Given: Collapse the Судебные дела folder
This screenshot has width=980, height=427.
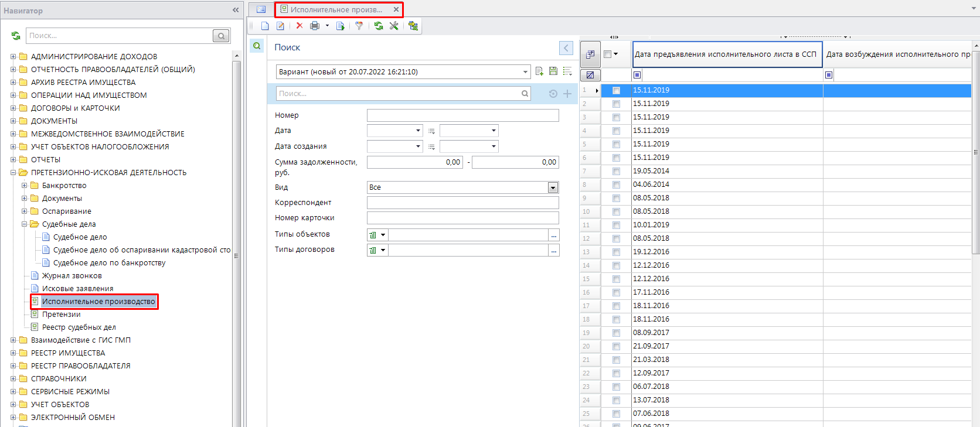Looking at the screenshot, I should (25, 224).
